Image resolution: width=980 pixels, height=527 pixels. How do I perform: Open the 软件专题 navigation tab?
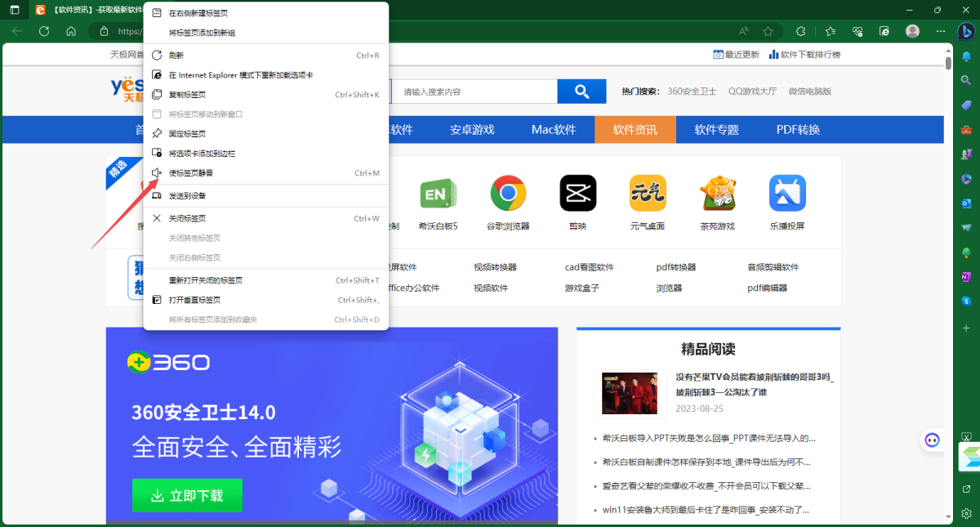[717, 129]
